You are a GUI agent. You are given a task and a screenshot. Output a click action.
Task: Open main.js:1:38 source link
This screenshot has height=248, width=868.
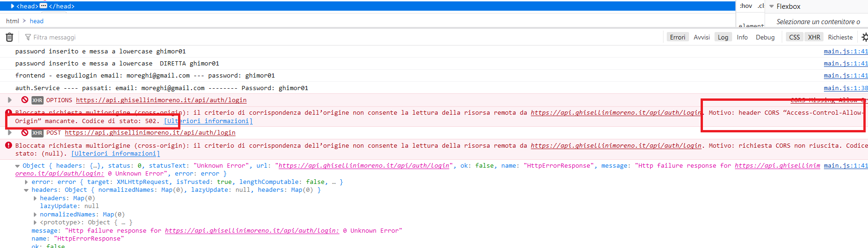click(846, 88)
